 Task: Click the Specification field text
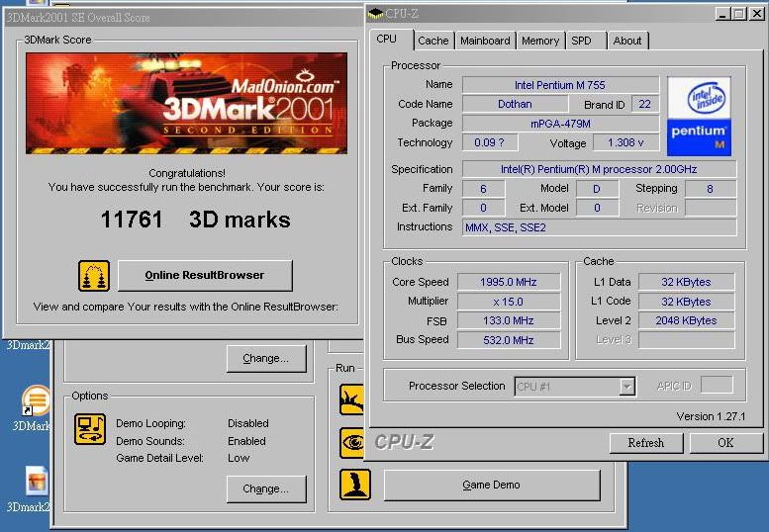click(x=599, y=169)
